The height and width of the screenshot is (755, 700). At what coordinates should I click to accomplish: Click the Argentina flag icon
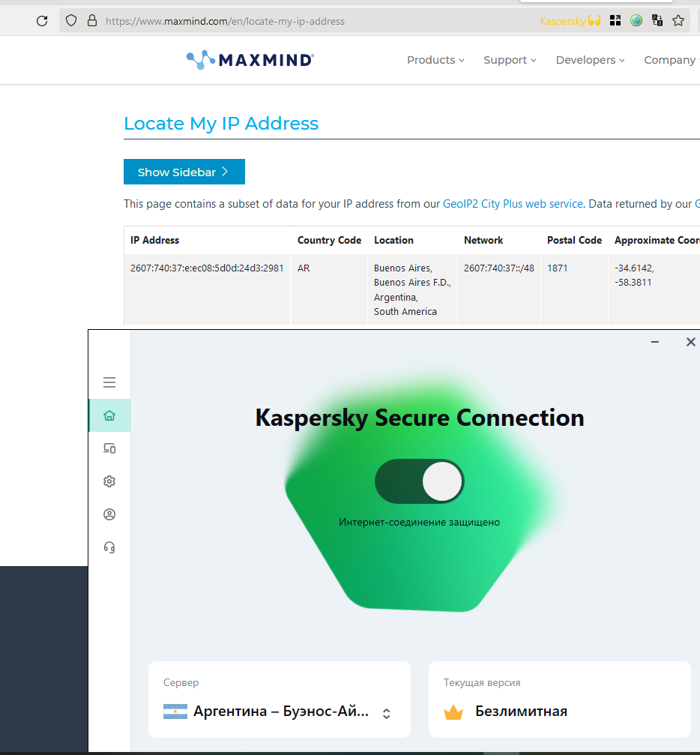[175, 712]
